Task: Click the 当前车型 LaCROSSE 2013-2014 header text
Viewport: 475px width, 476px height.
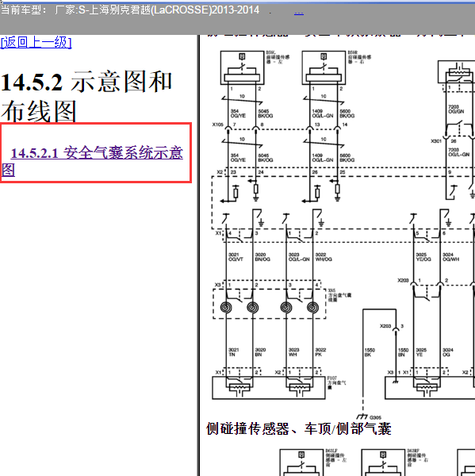Action: pyautogui.click(x=130, y=10)
